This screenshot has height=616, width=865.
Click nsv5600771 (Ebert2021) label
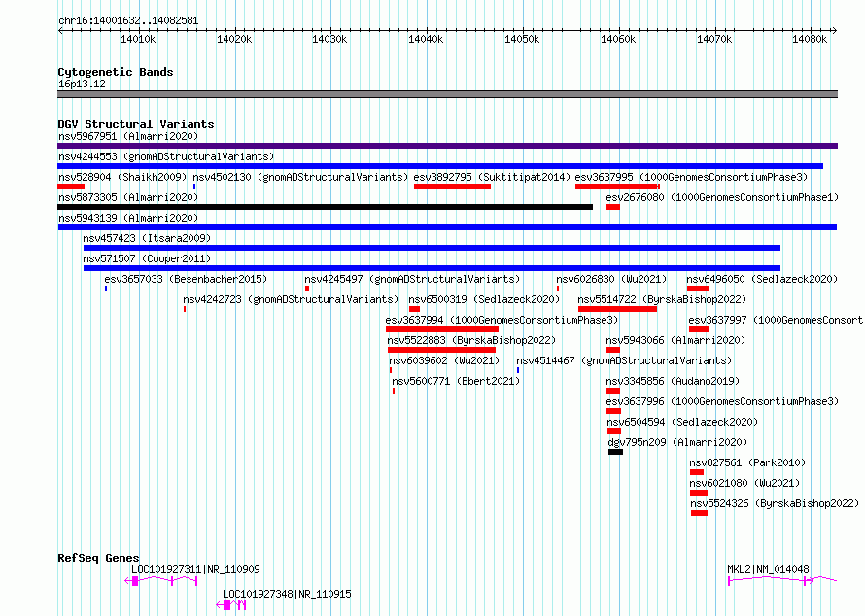[x=456, y=381]
